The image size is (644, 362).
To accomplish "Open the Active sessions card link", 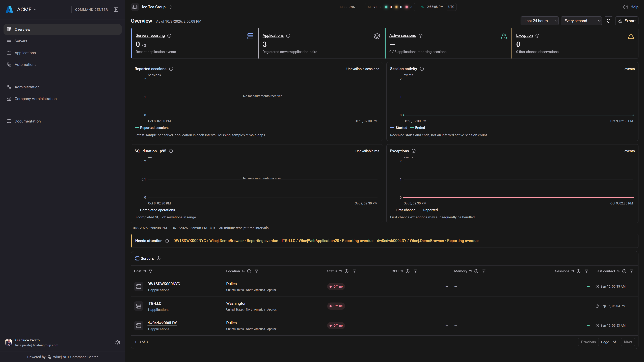I will pos(402,36).
